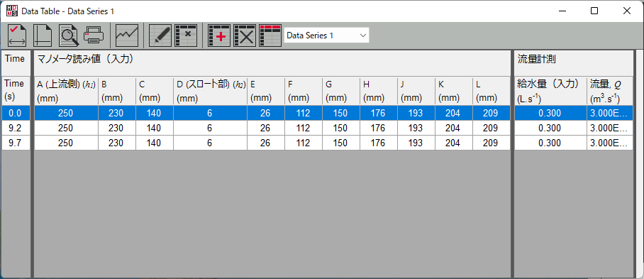Click the Time (s) column header
Viewport: 644px width, 279px height.
pyautogui.click(x=16, y=91)
